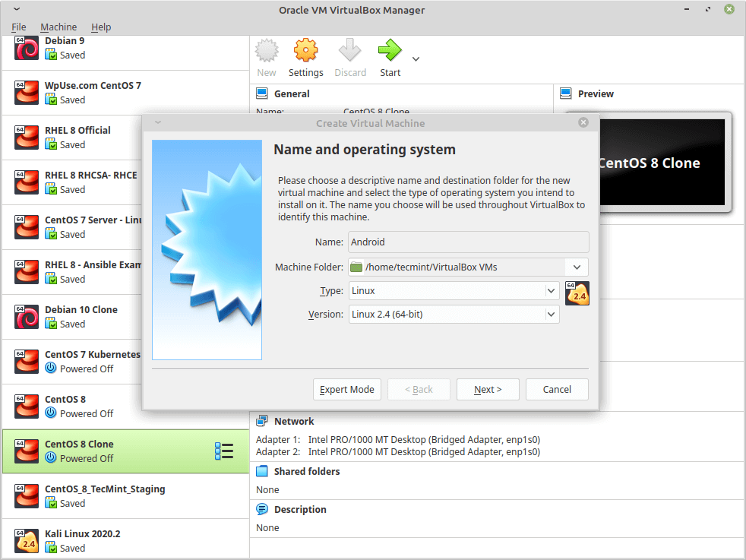Open Settings from the toolbar gear icon
746x560 pixels.
305,50
